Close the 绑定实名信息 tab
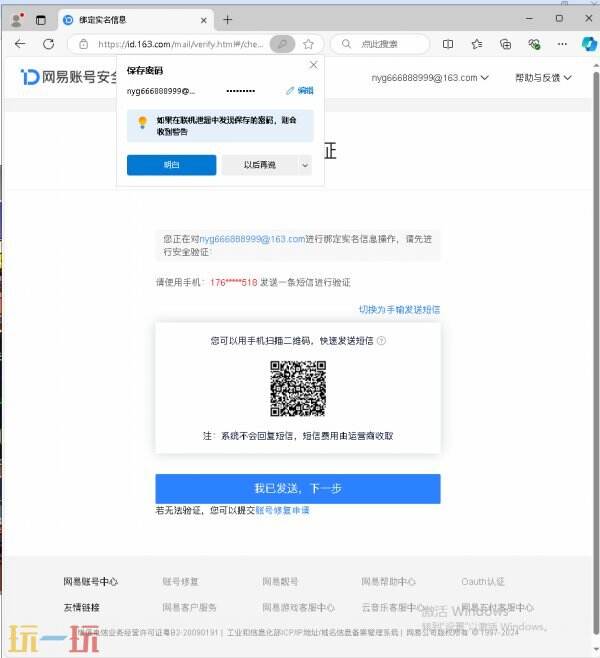Viewport: 600px width, 658px height. coord(203,20)
